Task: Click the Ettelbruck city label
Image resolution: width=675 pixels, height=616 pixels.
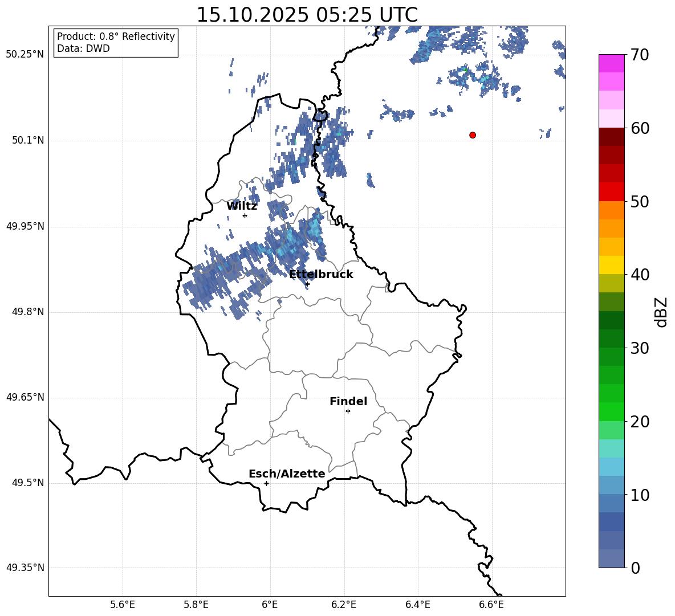Action: [321, 275]
